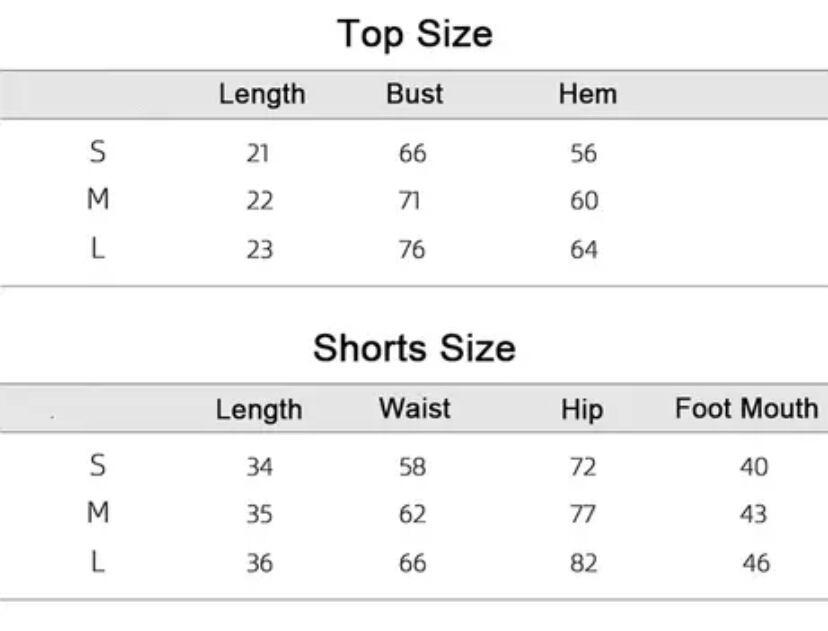The image size is (828, 631).
Task: Select the Bust column header
Action: [414, 95]
